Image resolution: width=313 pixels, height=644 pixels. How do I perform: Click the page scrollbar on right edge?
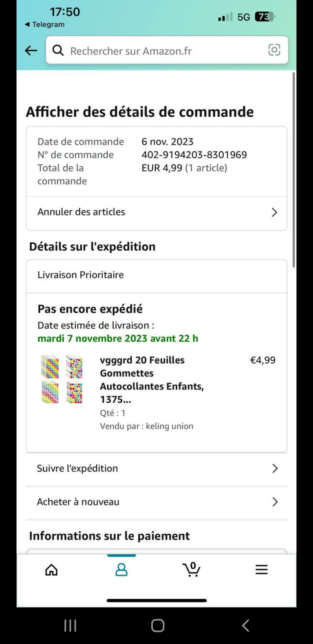pos(294,170)
